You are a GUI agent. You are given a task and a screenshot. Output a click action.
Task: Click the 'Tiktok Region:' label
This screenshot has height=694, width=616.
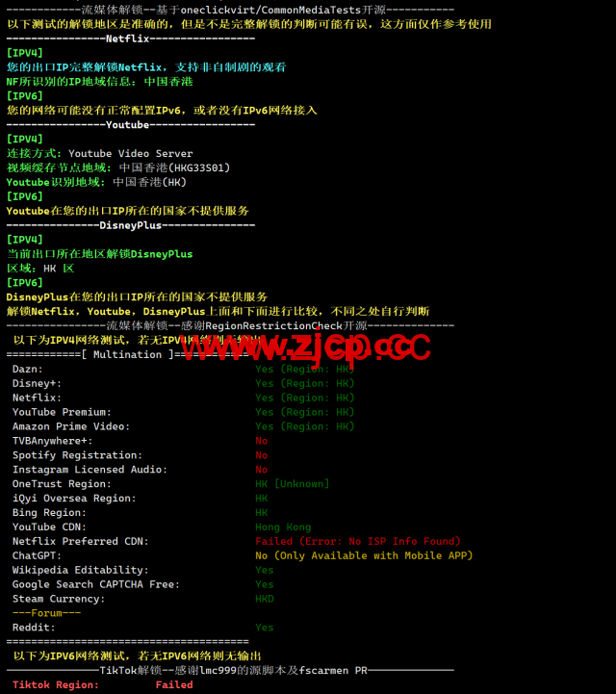coord(56,685)
